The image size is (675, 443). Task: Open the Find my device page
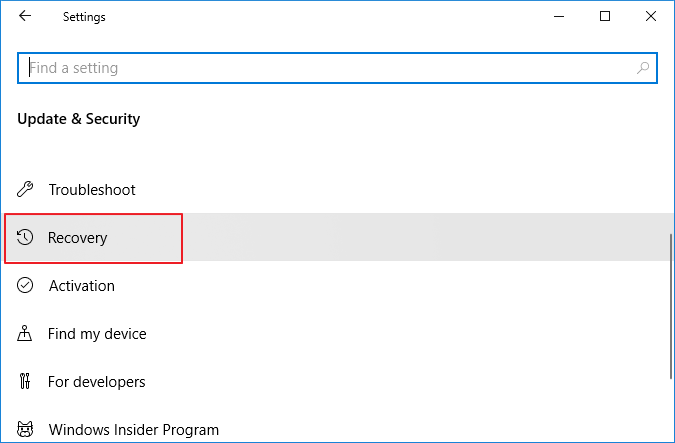click(x=97, y=334)
